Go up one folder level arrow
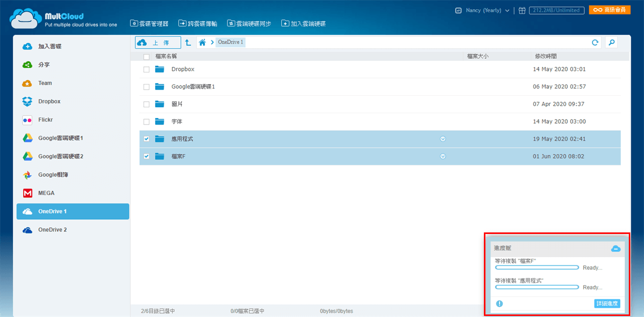Screen dimensions: 644x317 [188, 43]
